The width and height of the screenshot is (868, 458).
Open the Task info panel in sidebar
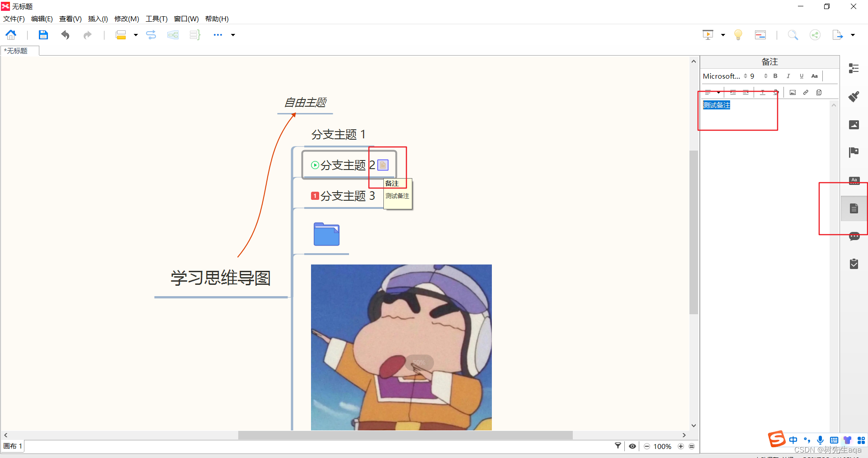[854, 264]
